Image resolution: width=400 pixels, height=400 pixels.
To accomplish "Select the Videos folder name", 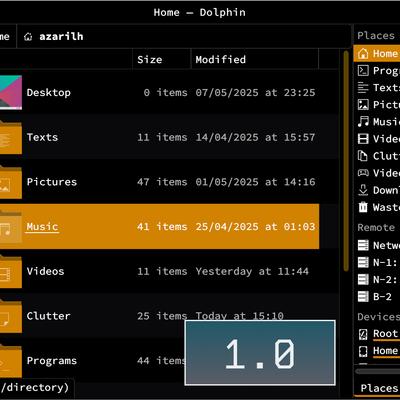I will [45, 271].
